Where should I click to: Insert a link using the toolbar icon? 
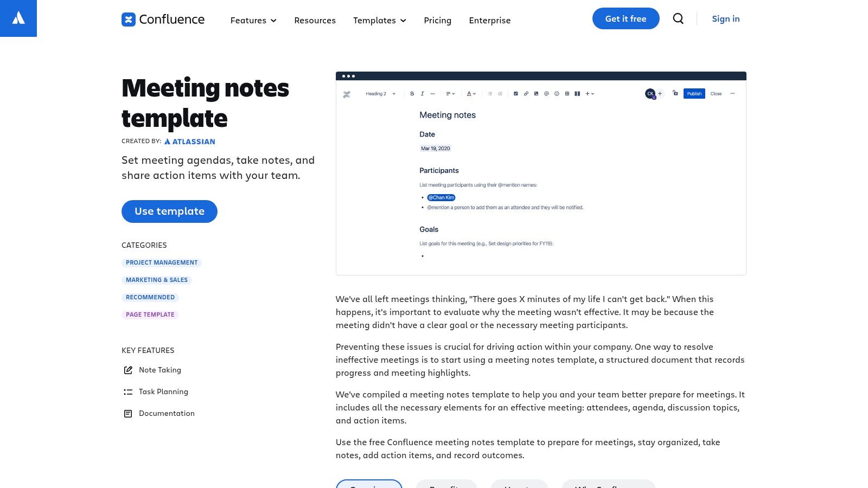click(526, 93)
